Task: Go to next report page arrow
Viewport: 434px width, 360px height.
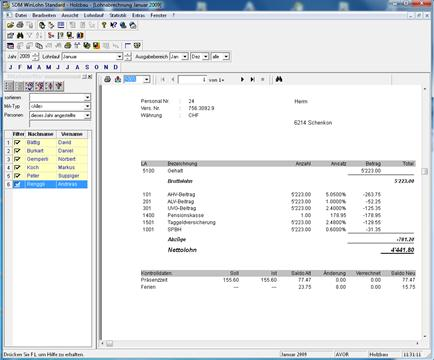Action: point(242,79)
